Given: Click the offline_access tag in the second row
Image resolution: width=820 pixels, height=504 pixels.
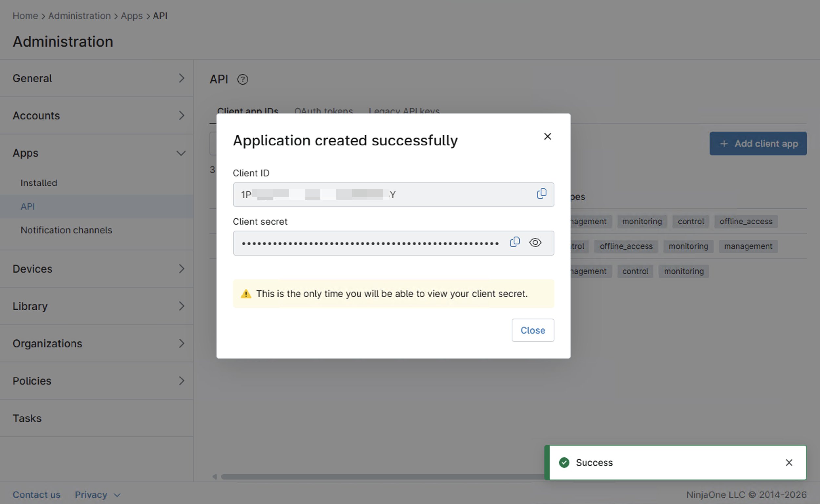Looking at the screenshot, I should 626,246.
